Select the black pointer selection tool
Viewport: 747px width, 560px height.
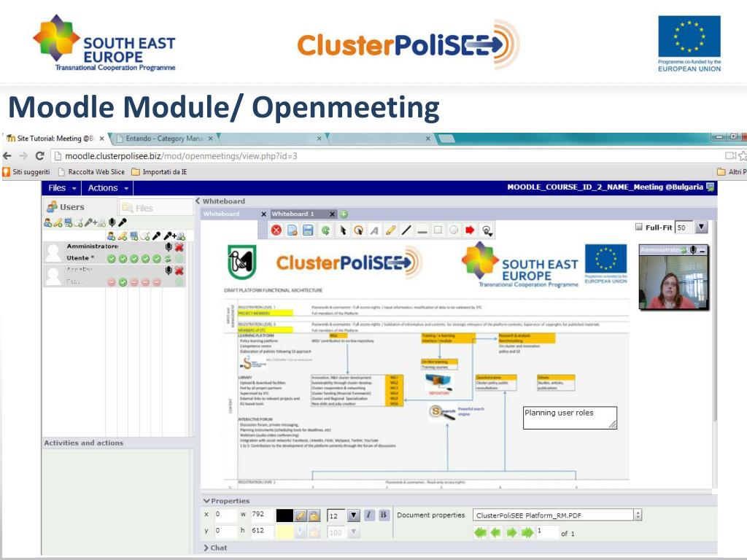click(x=343, y=230)
